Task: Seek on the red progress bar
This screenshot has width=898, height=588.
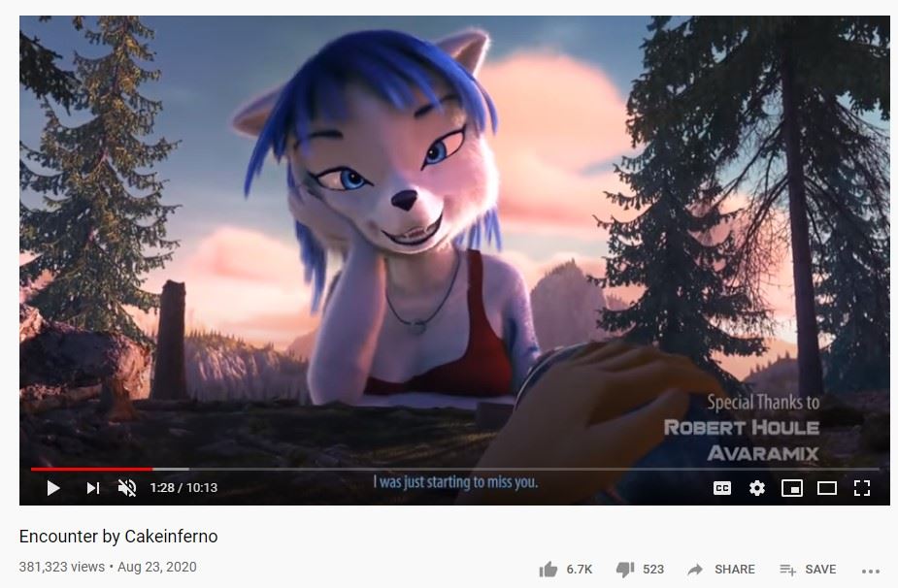Action: point(91,469)
